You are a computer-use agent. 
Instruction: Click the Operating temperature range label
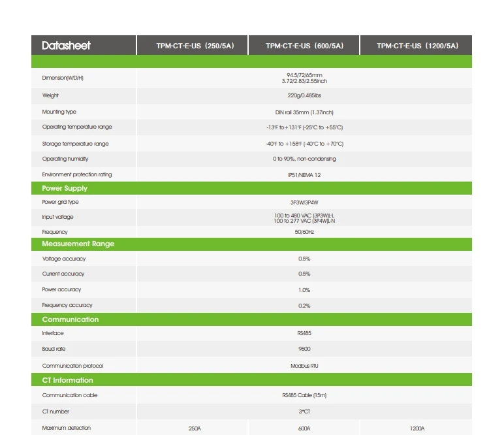click(x=77, y=127)
